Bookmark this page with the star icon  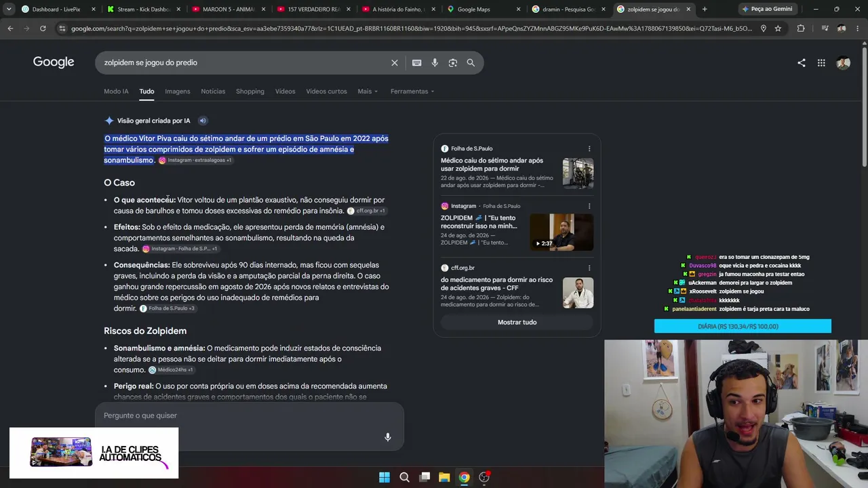pos(778,28)
